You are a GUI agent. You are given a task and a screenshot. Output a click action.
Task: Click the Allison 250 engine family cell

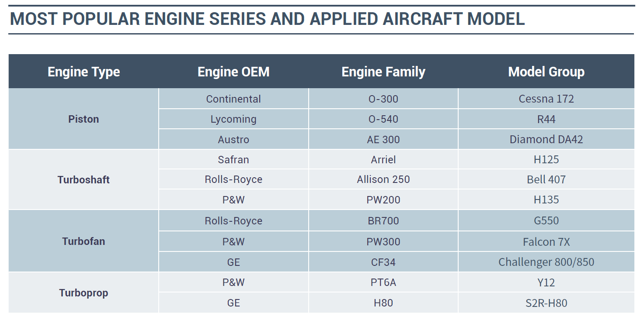(383, 179)
